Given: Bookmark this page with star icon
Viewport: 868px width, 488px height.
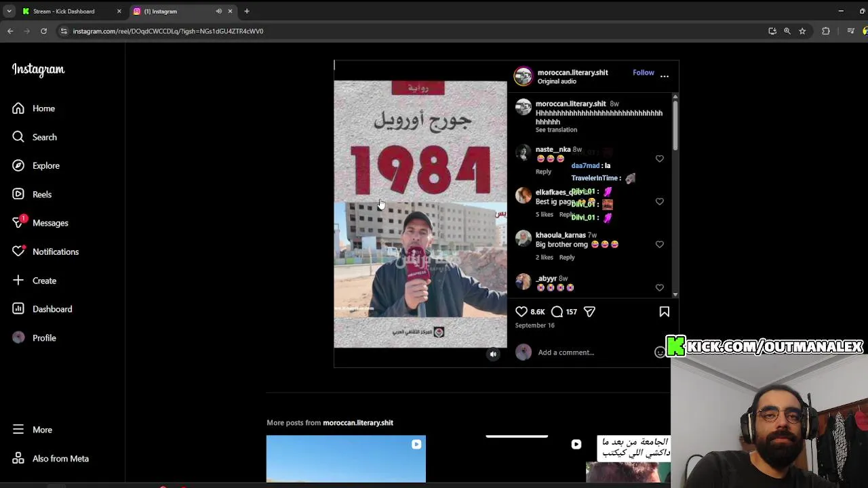Looking at the screenshot, I should coord(802,31).
